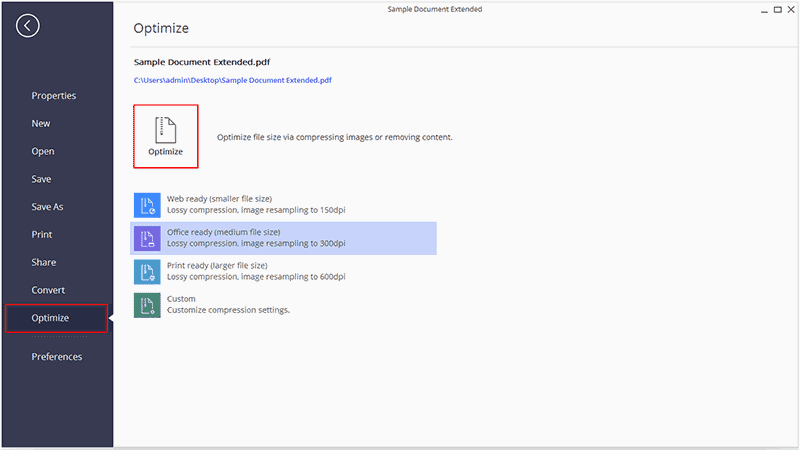
Task: Click the Optimize file size description text
Action: click(335, 137)
